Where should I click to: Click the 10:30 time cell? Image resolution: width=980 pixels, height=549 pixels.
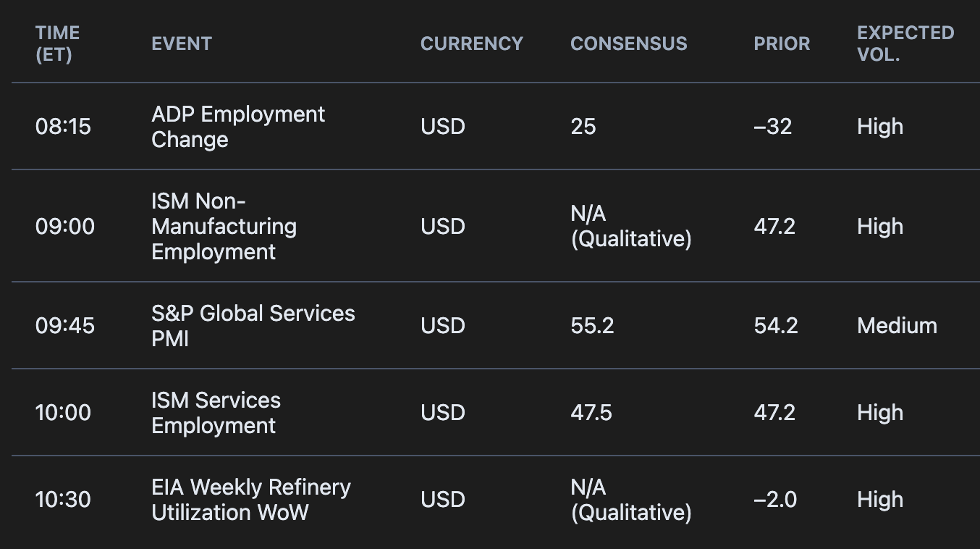(63, 499)
